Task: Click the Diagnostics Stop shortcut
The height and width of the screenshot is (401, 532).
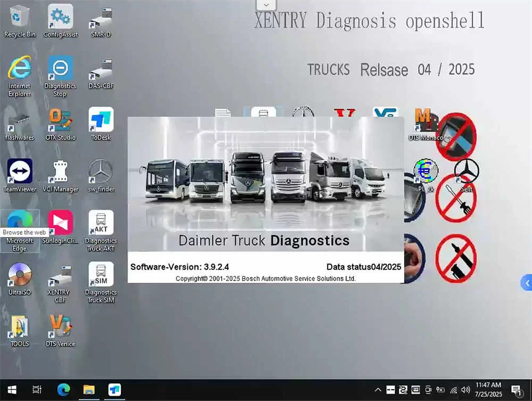Action: tap(61, 77)
